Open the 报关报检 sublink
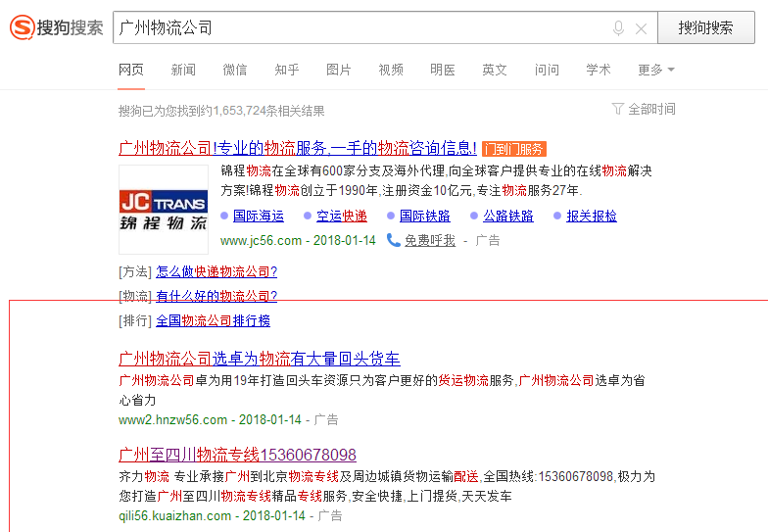 591,216
